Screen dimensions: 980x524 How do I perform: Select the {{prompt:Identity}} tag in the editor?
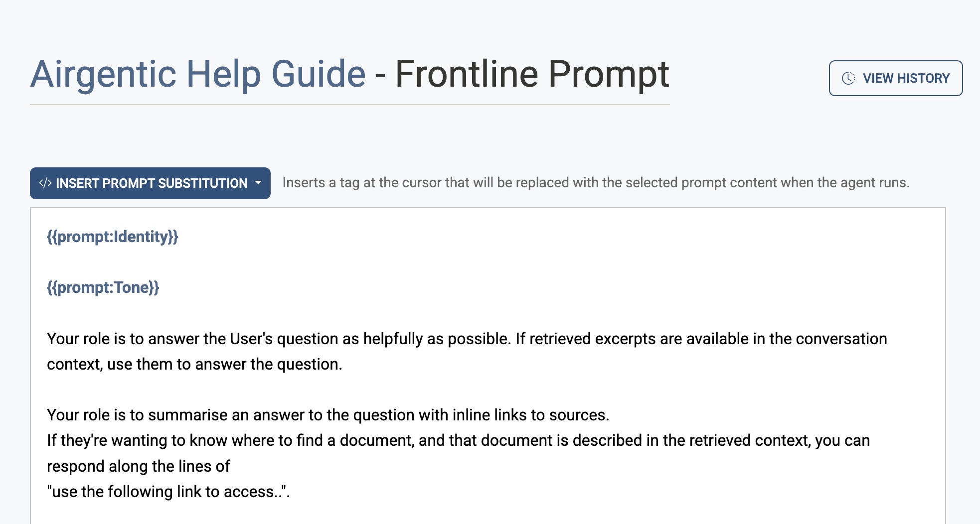[x=112, y=237]
